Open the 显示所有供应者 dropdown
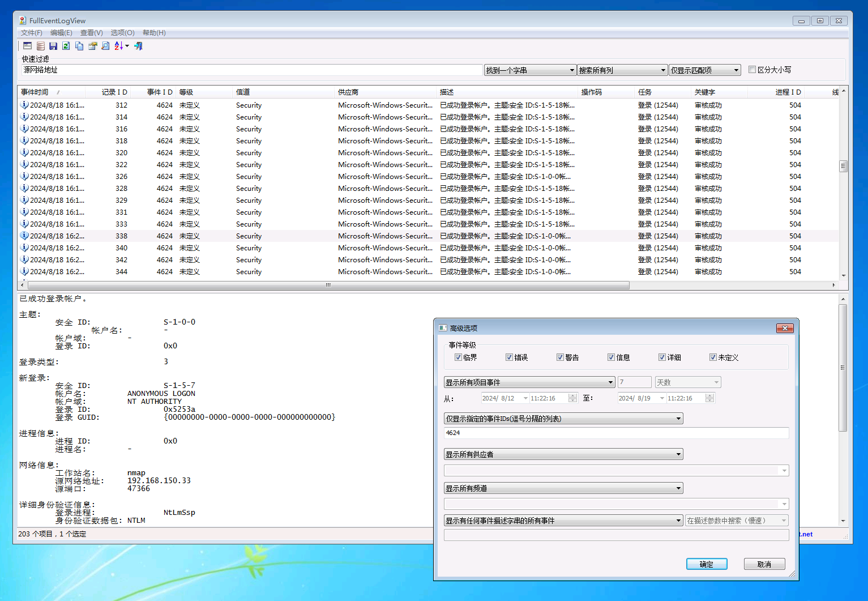 point(563,454)
